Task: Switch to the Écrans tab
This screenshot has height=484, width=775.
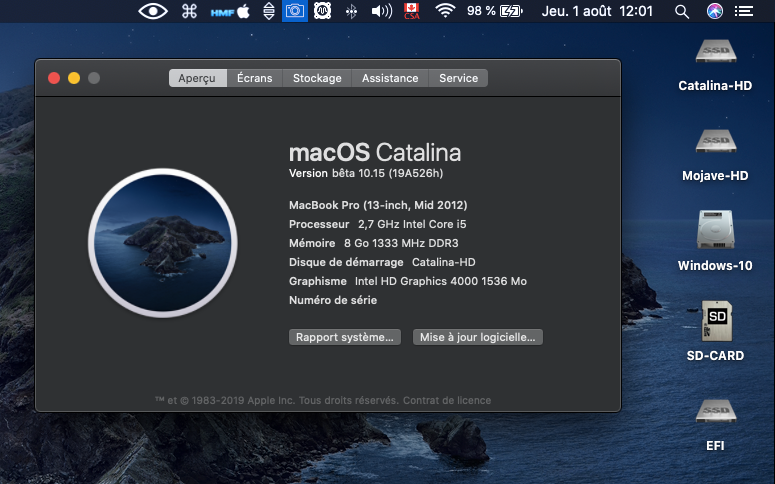Action: tap(255, 78)
